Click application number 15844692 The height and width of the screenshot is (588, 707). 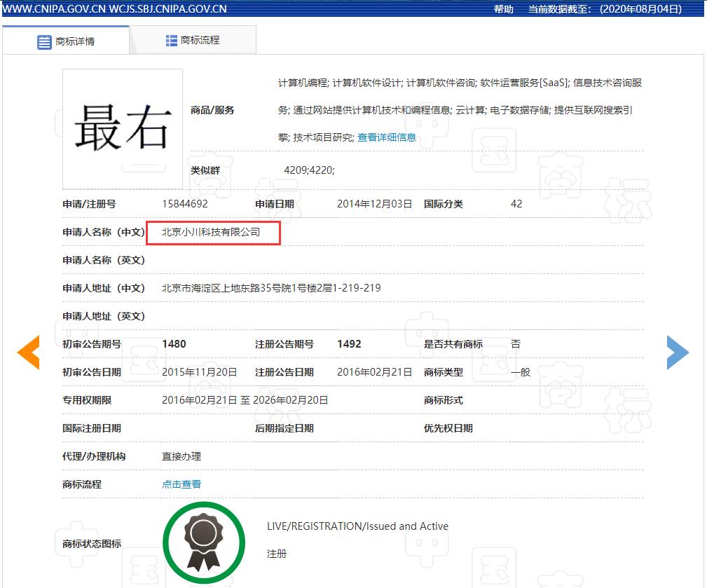pyautogui.click(x=185, y=203)
